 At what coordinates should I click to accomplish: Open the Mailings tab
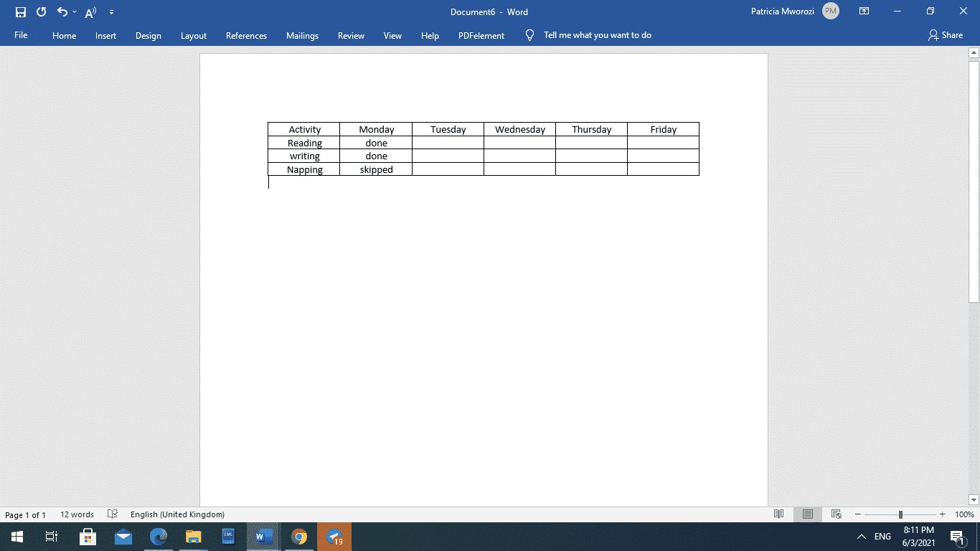[302, 35]
